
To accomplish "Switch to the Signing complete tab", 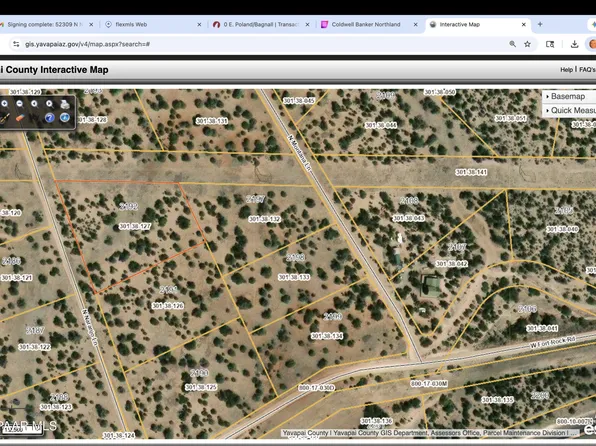I will (45, 24).
